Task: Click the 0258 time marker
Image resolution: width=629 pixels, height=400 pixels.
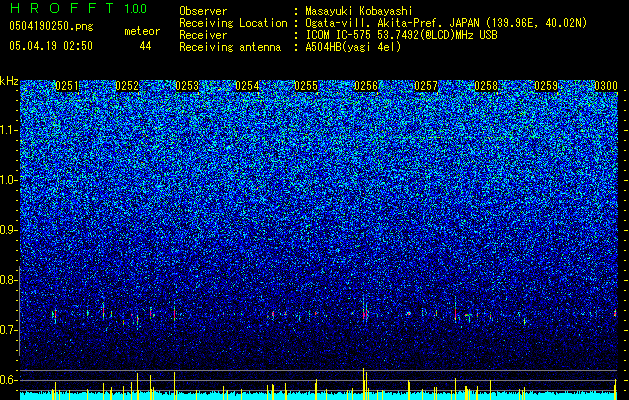Action: 486,86
